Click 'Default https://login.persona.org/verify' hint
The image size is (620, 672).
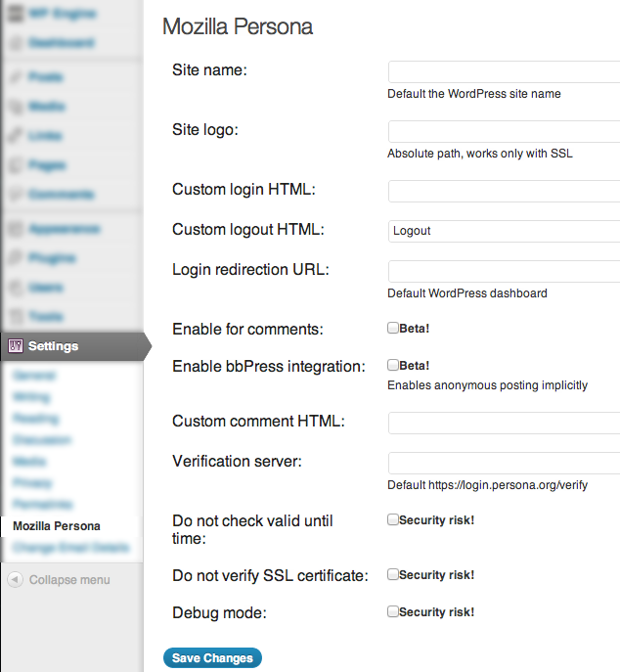tap(488, 485)
